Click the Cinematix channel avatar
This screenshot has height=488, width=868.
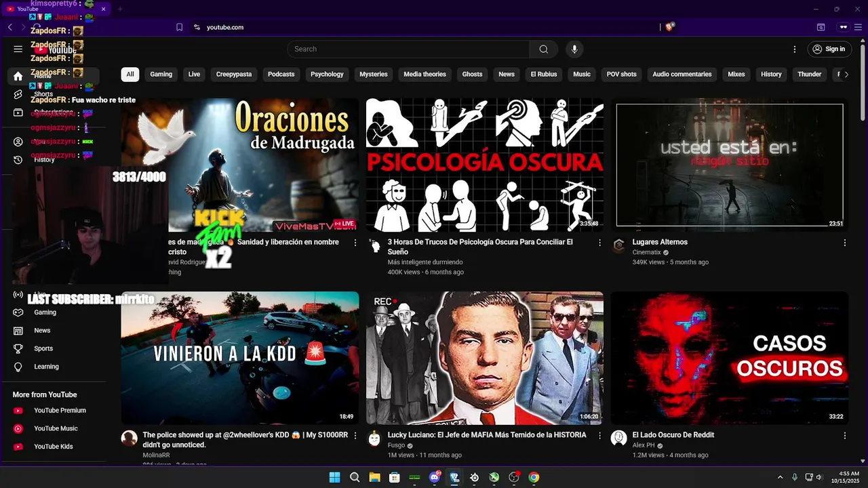click(618, 245)
